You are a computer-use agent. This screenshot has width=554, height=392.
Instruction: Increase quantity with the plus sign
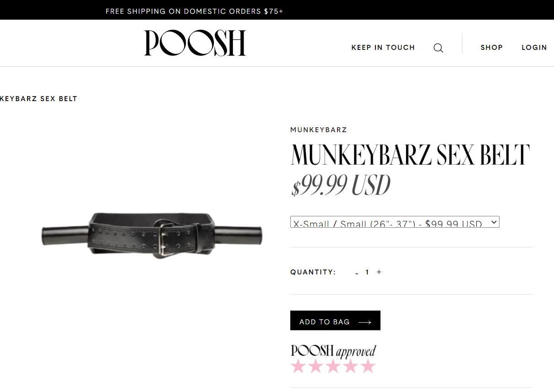[379, 272]
